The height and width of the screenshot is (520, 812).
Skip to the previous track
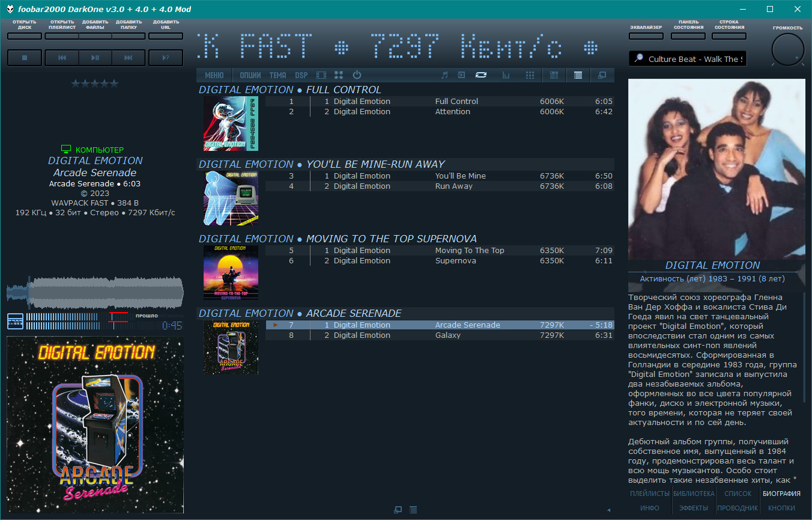click(62, 58)
